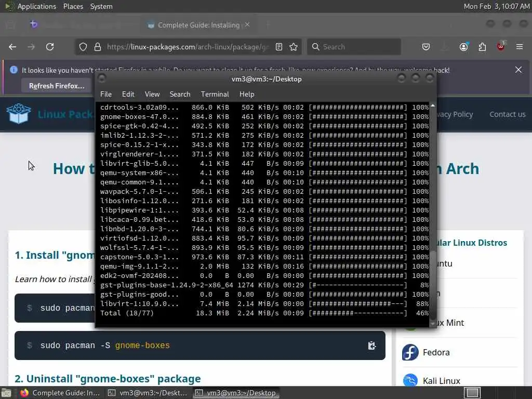
Task: Open terminal Search menu
Action: [180, 95]
